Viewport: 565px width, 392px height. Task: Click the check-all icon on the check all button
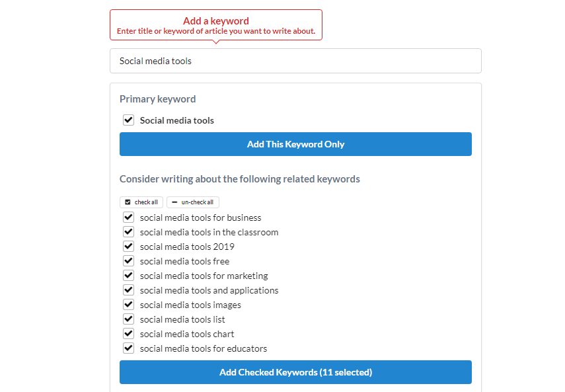(126, 202)
